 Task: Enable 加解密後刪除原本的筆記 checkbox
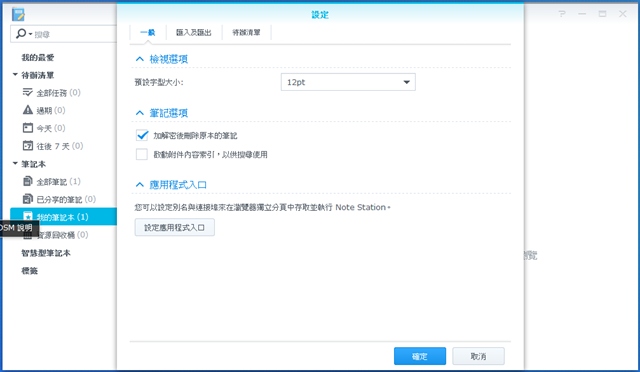pos(142,135)
